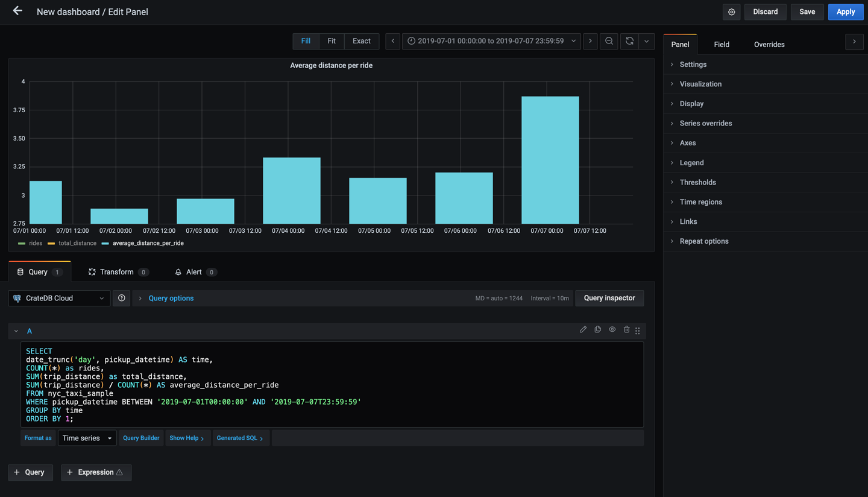
Task: Shift time range forward
Action: [590, 41]
